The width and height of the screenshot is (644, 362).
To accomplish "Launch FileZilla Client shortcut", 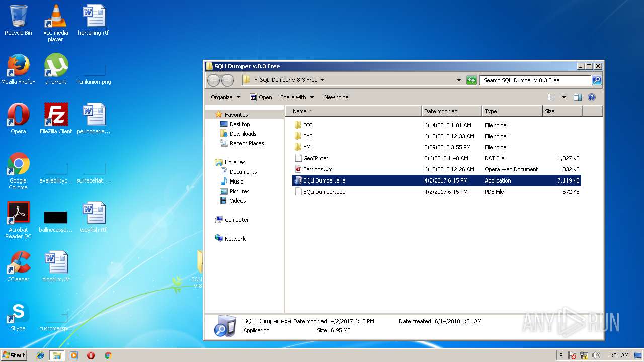I will click(56, 119).
